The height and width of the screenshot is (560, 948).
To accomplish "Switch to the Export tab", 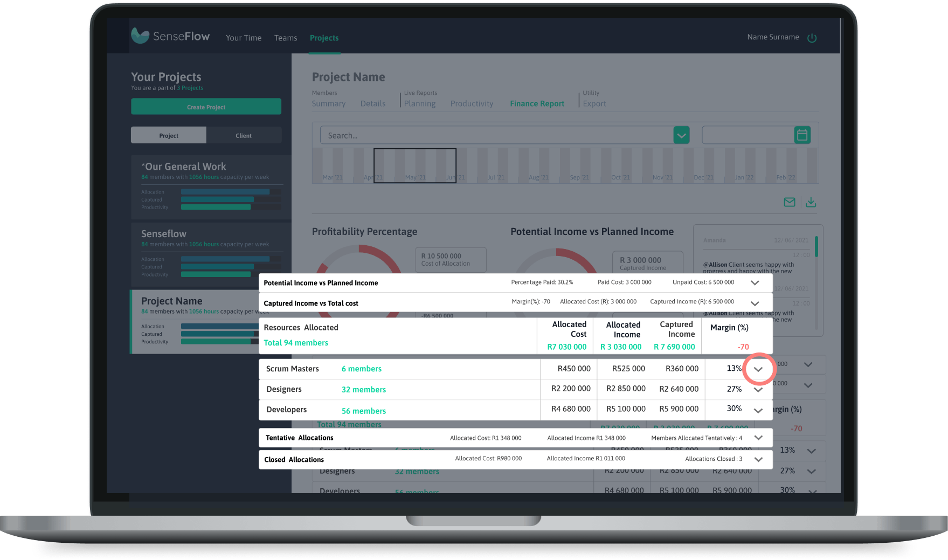I will pos(594,103).
